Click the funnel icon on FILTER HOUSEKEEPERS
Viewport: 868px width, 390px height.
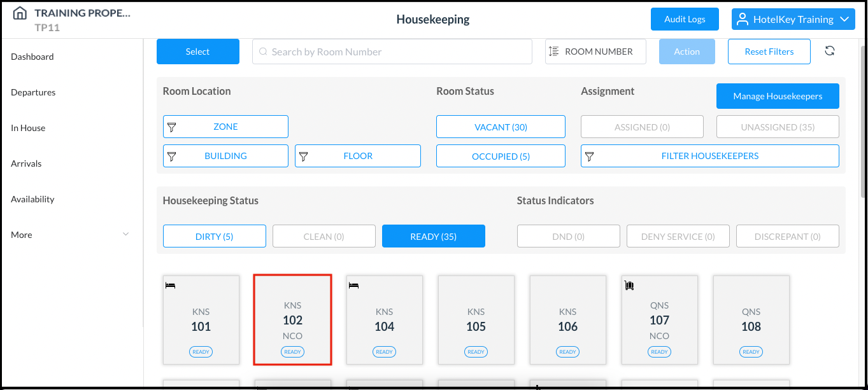[x=591, y=156]
